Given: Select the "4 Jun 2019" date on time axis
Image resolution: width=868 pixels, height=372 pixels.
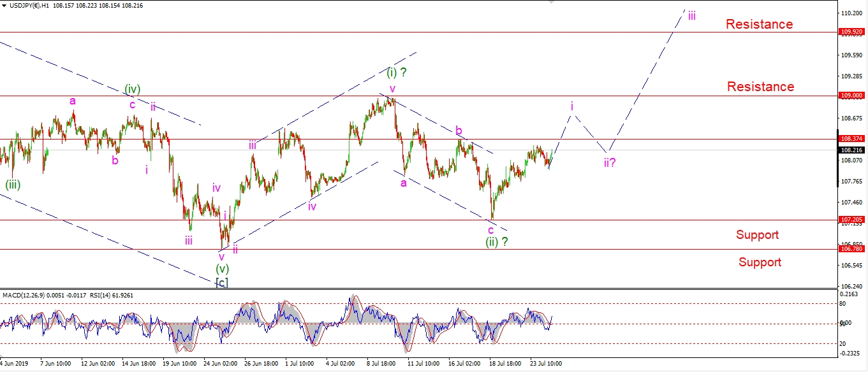Looking at the screenshot, I should 16,363.
